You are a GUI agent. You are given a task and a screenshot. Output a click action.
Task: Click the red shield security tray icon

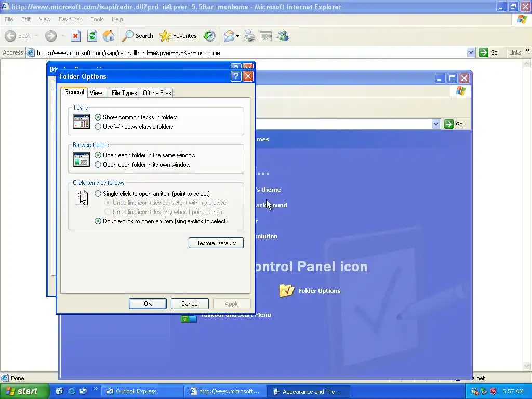494,391
